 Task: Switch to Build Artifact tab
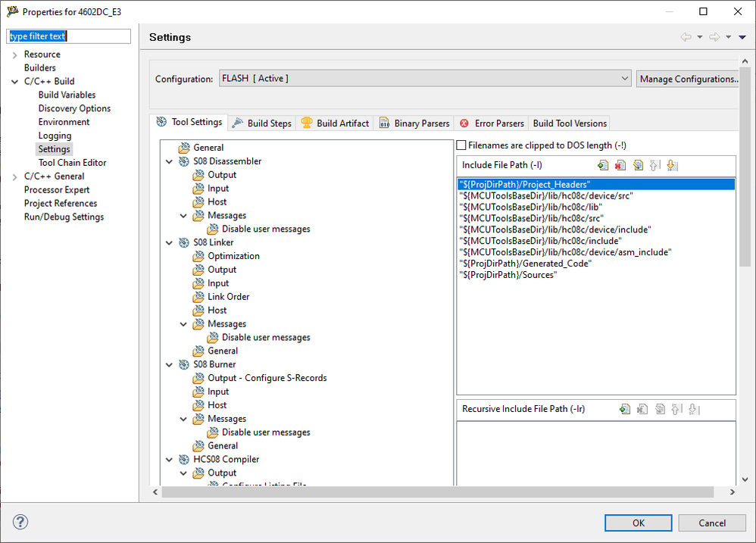tap(335, 123)
